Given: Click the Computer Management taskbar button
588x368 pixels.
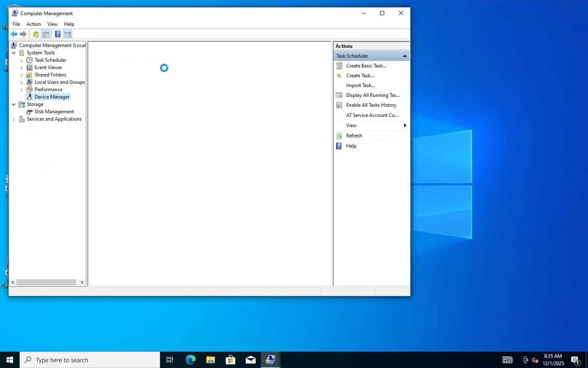Looking at the screenshot, I should (270, 360).
